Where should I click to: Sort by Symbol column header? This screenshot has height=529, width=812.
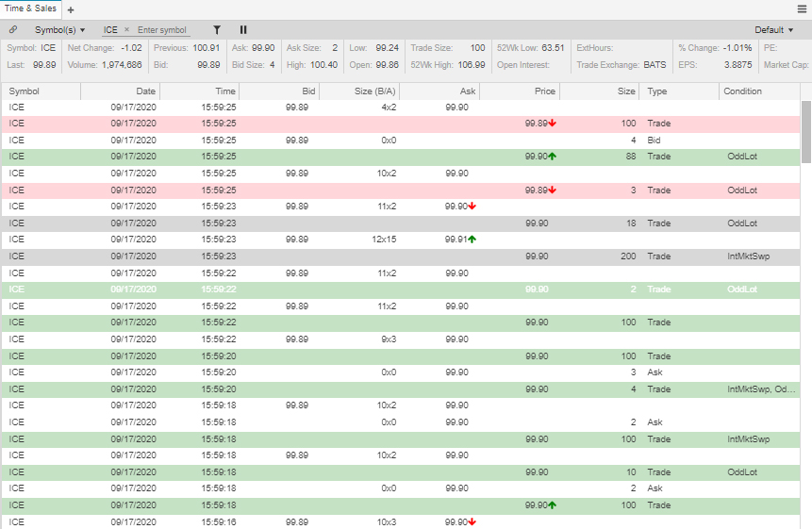(41, 91)
